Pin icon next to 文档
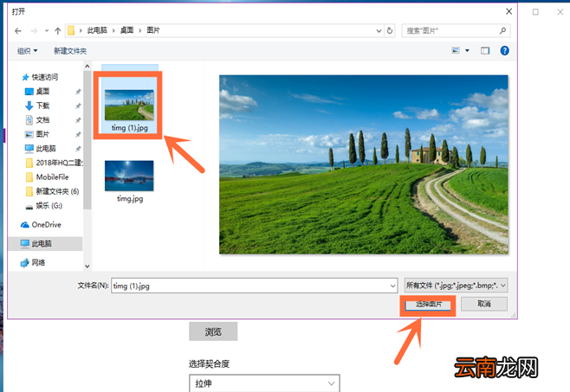Screen dimensions: 570x392 point(78,120)
